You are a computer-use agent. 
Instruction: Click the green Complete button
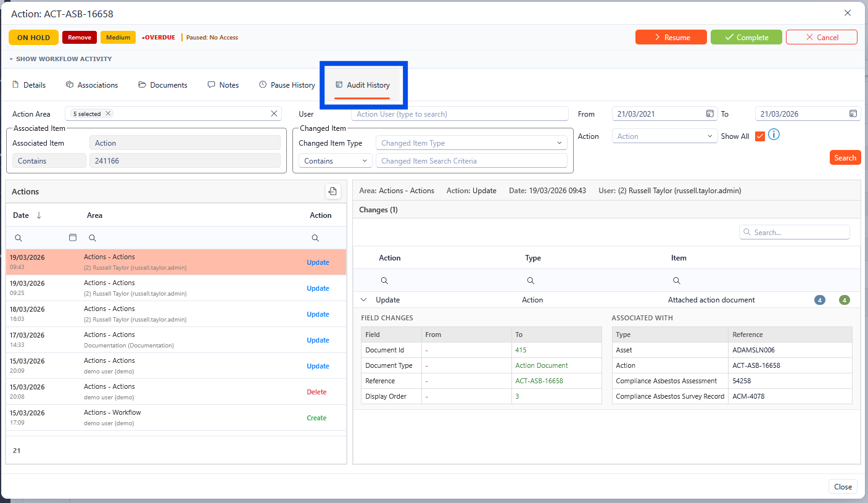746,38
